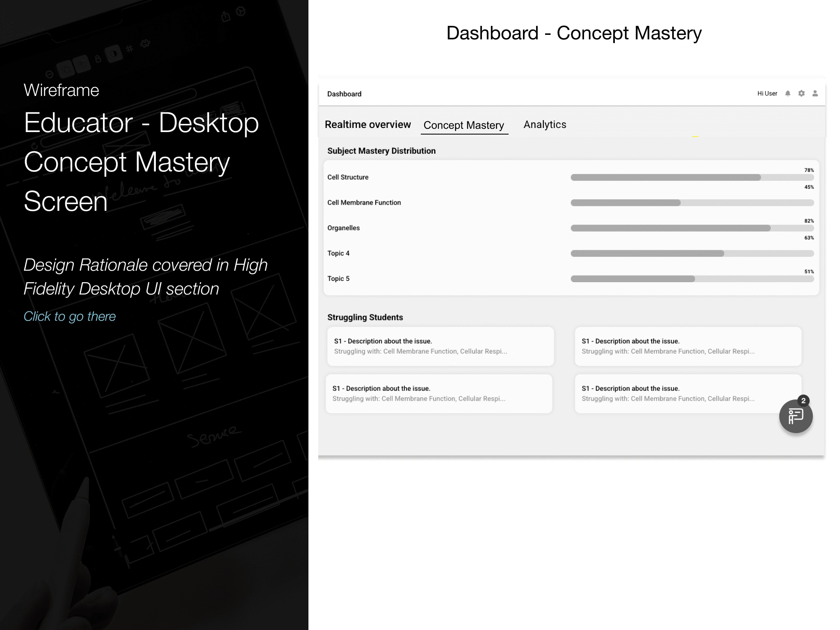Open the top-right struggling student card
Screen dimensions: 840x630
(x=688, y=346)
